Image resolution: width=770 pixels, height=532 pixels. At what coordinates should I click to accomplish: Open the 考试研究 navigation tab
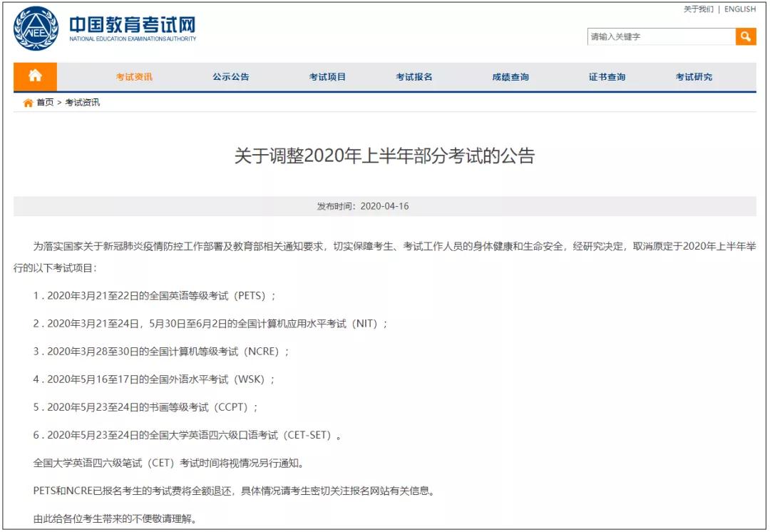click(x=694, y=76)
